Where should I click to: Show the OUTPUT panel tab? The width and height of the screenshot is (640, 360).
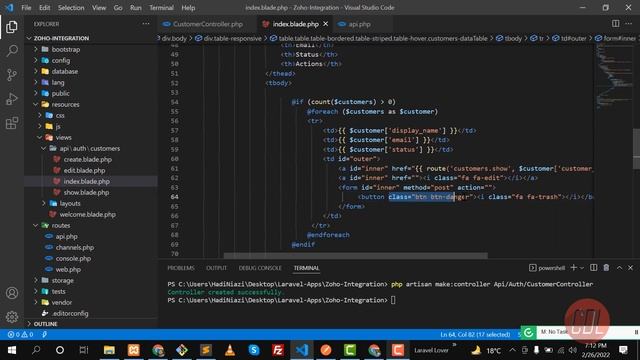point(216,268)
